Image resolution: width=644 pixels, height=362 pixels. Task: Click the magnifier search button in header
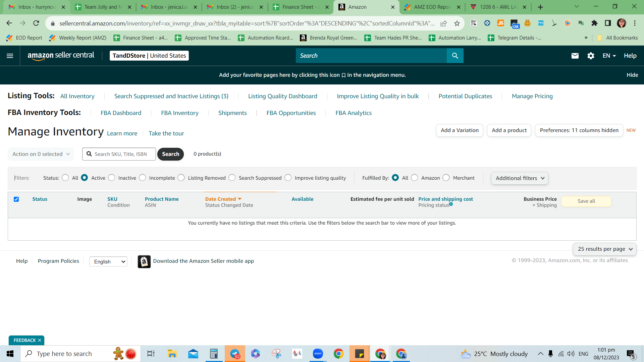pos(455,56)
